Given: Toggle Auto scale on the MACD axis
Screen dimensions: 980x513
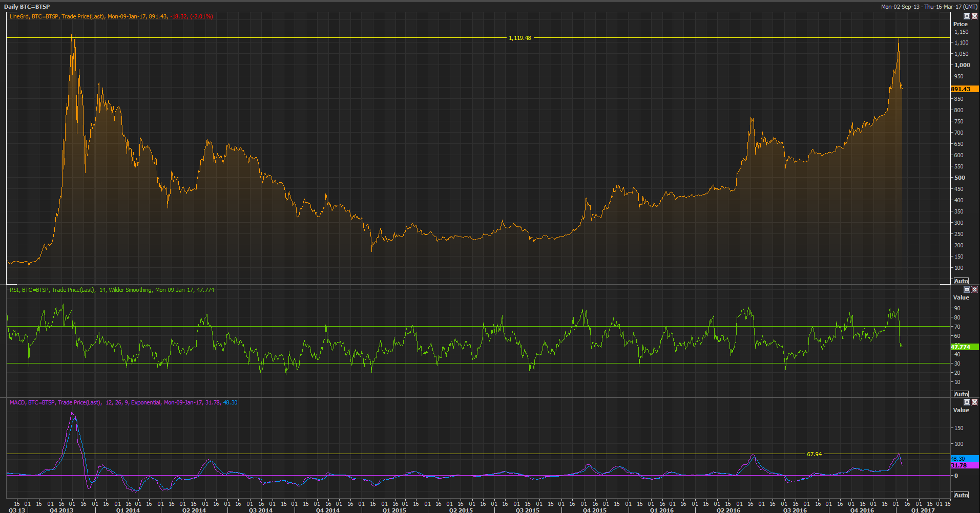Looking at the screenshot, I should click(x=961, y=495).
